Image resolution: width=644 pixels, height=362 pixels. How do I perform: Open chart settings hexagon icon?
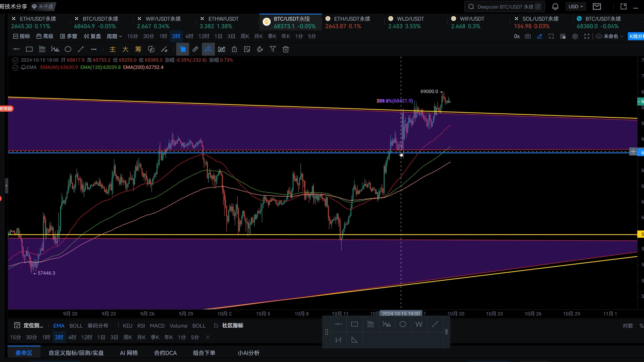point(575,36)
